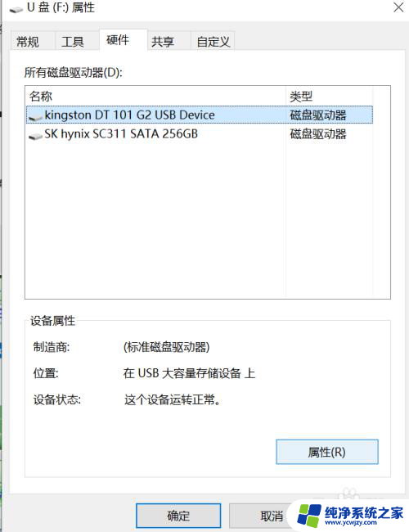
Task: Click the 磁盘驱动器 type of SK hynix
Action: 317,134
